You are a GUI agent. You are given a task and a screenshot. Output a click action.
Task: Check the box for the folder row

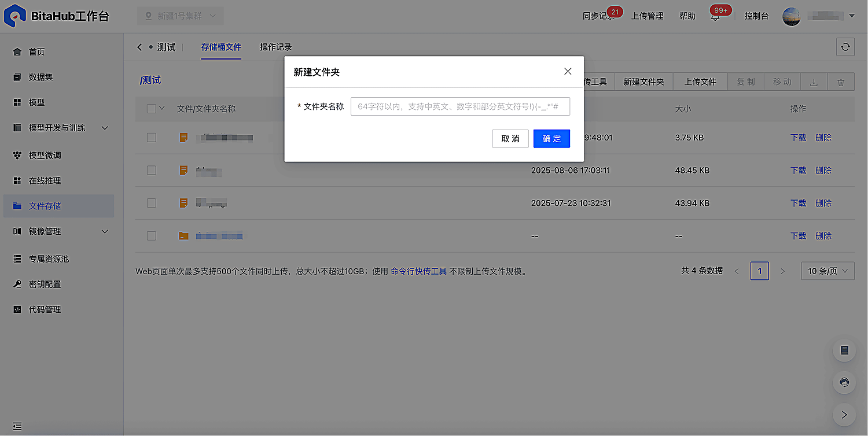[152, 236]
